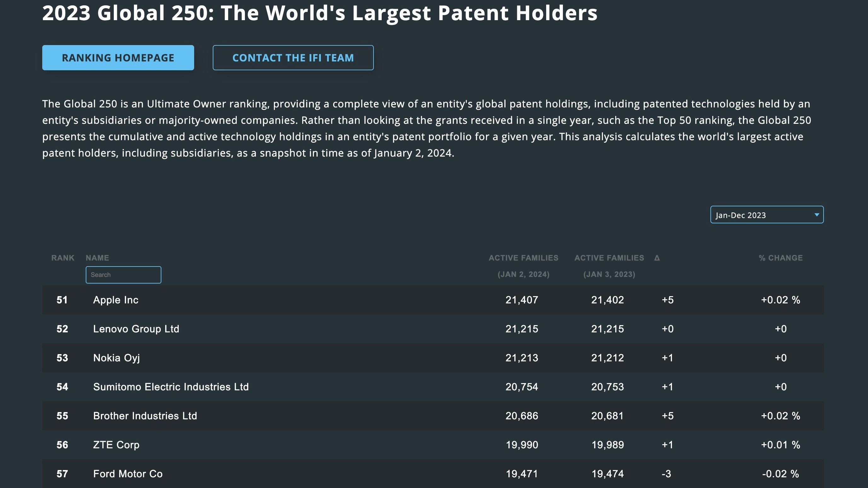
Task: Focus the Name search field
Action: point(123,275)
